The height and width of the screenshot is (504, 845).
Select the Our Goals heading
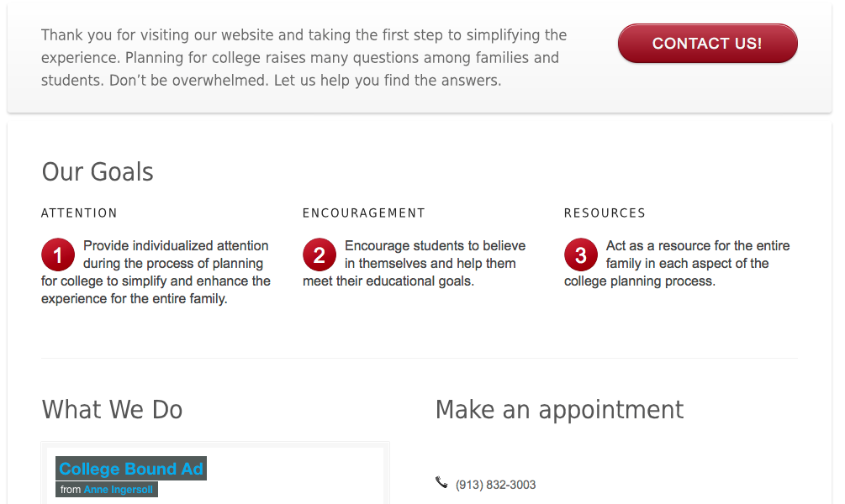click(x=98, y=172)
